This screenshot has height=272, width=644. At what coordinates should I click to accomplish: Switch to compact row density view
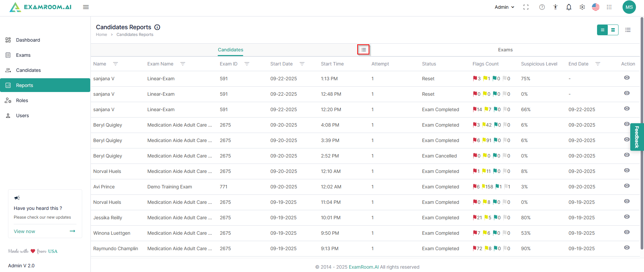click(x=602, y=30)
